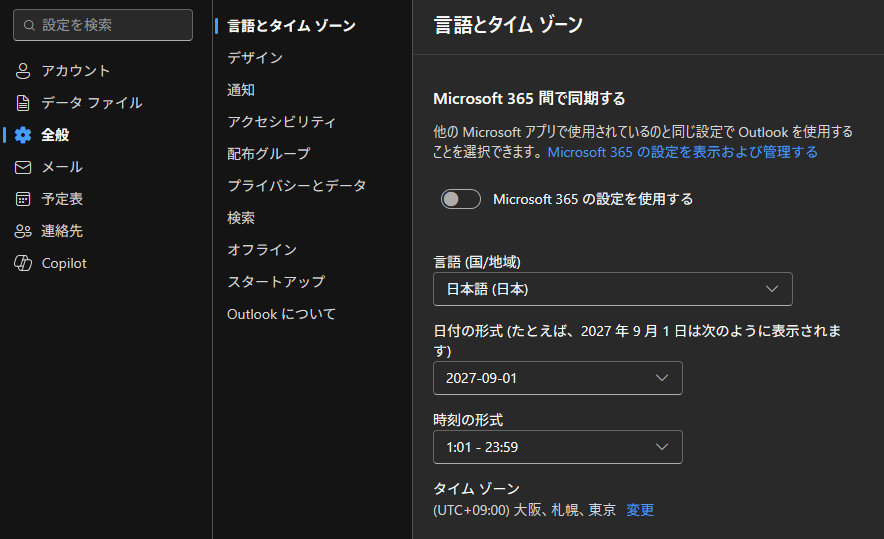Screen dimensions: 884x539
Task: Open the アクセシビリティ submenu item
Action: 281,122
